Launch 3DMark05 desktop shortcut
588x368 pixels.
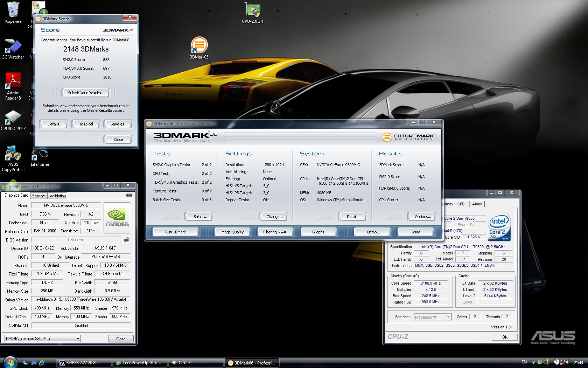point(199,48)
